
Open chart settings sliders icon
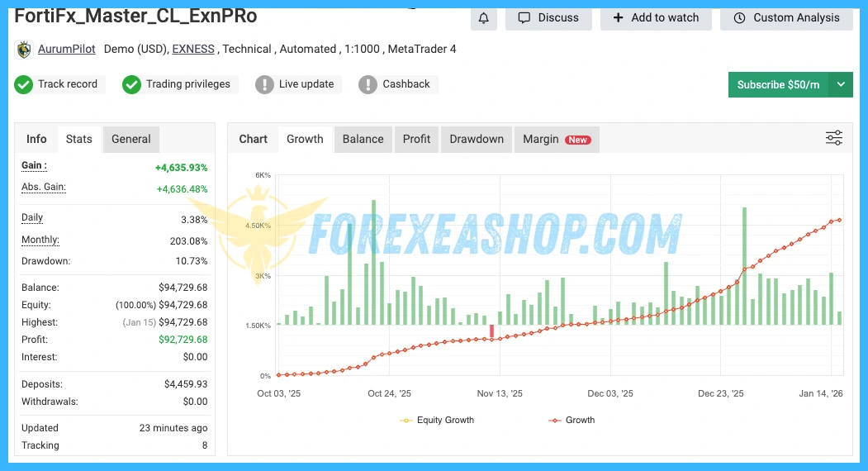[834, 138]
